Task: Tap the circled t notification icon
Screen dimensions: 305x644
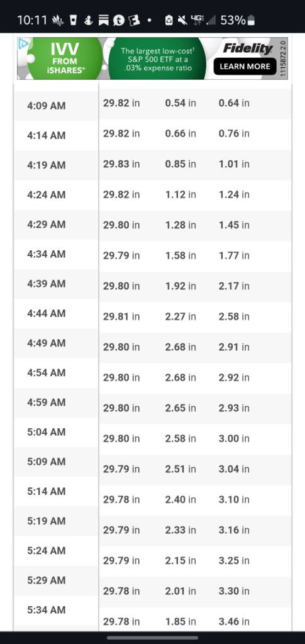Action: tap(119, 20)
